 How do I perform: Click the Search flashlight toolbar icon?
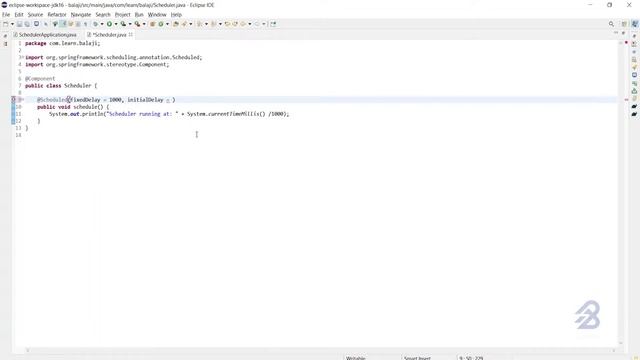(184, 24)
